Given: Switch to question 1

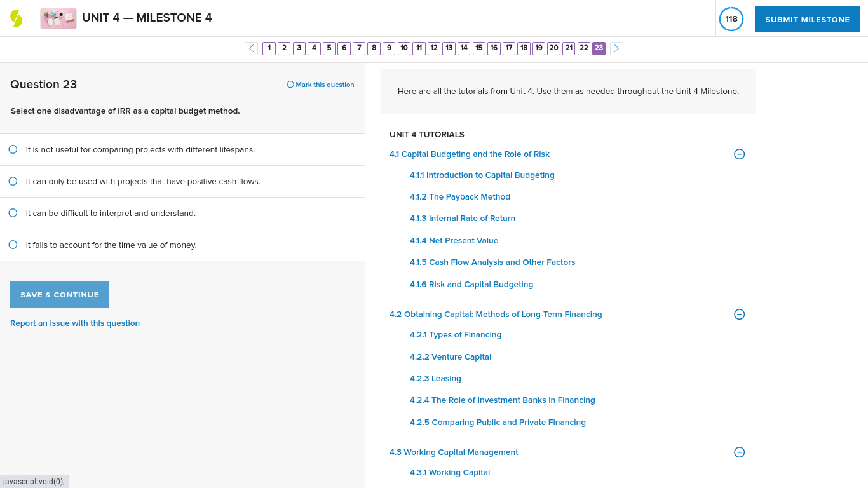Looking at the screenshot, I should click(269, 48).
